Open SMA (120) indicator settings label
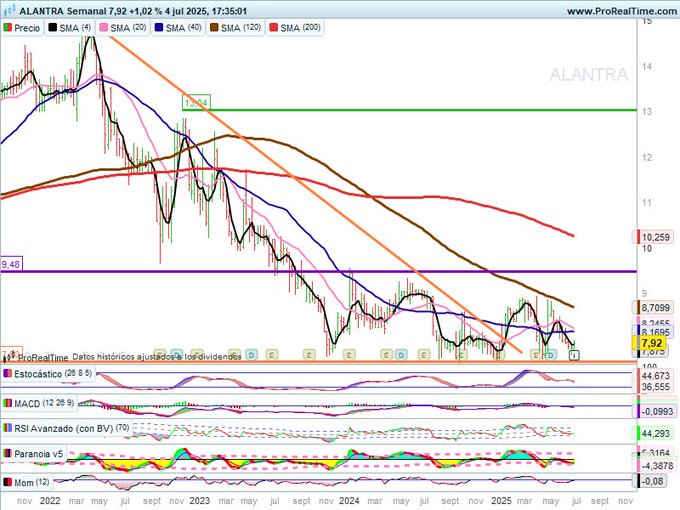The height and width of the screenshot is (510, 680). (241, 28)
